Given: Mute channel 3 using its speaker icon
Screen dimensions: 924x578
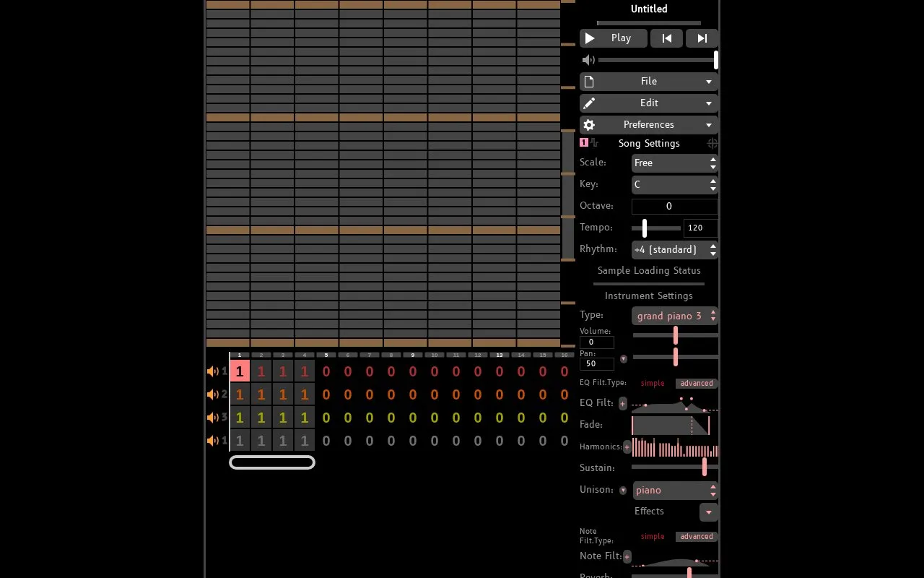Looking at the screenshot, I should click(212, 418).
